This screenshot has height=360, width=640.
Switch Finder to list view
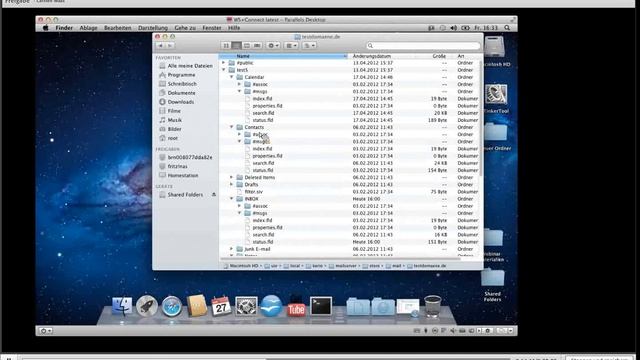click(x=236, y=46)
